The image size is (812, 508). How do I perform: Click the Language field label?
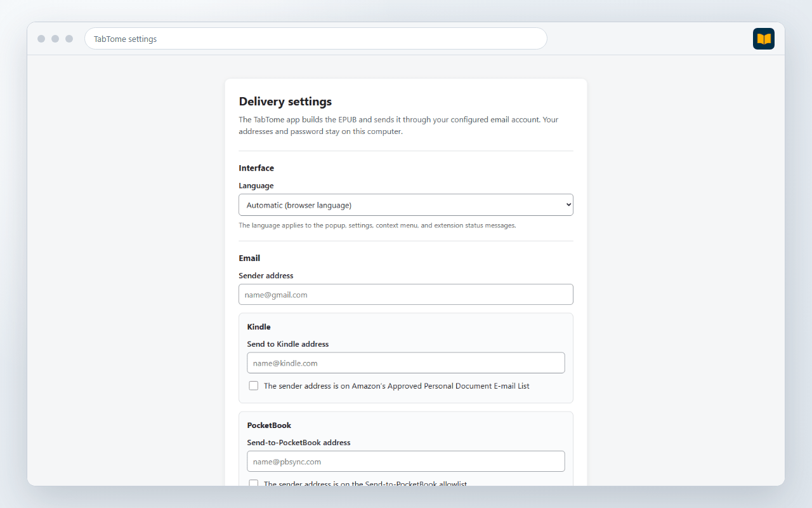tap(256, 186)
